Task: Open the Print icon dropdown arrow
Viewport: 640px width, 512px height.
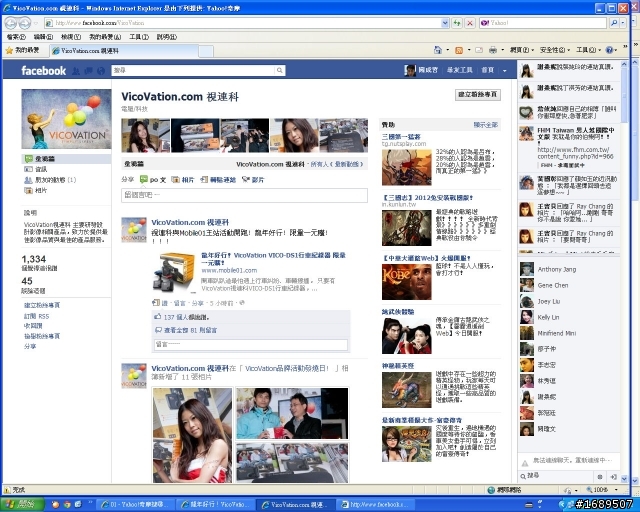Action: pos(502,50)
